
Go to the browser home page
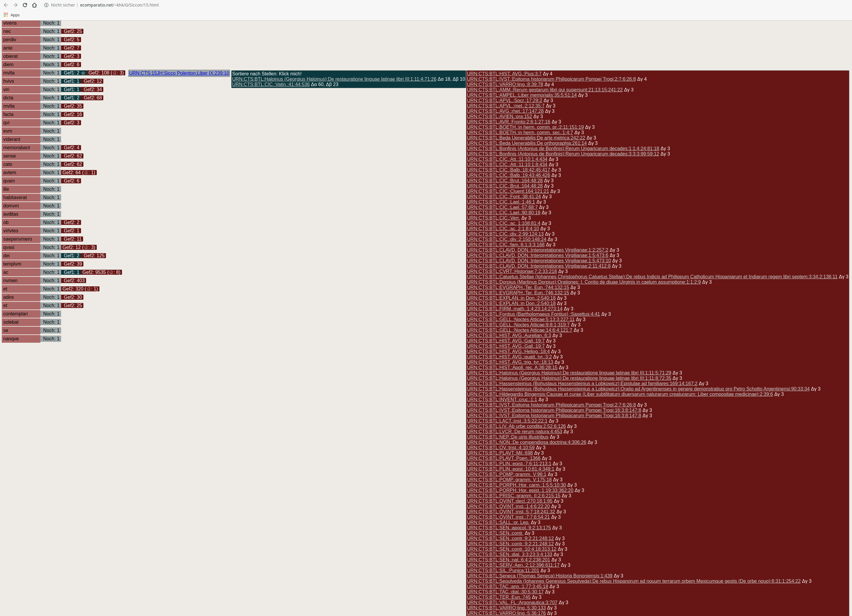point(34,5)
